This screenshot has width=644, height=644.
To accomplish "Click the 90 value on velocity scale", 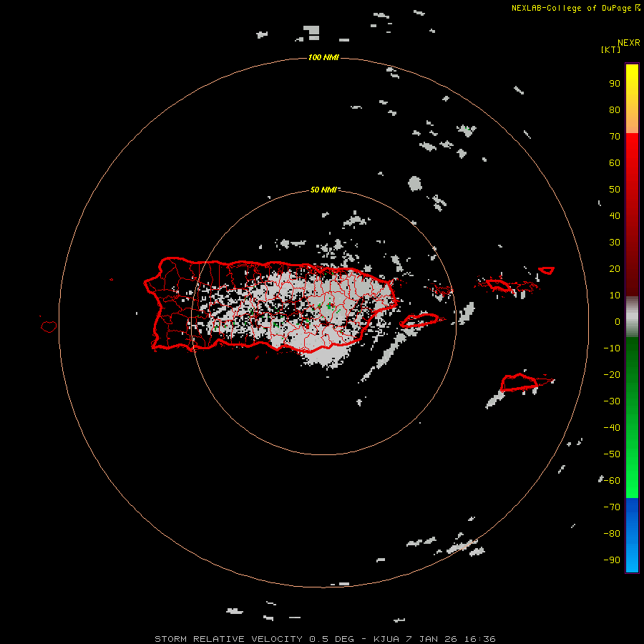I will [615, 84].
